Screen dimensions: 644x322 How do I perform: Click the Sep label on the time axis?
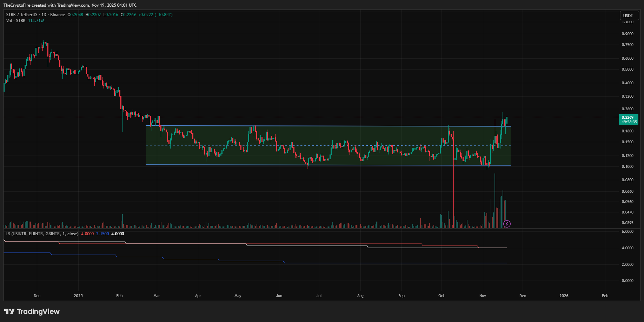[401, 296]
